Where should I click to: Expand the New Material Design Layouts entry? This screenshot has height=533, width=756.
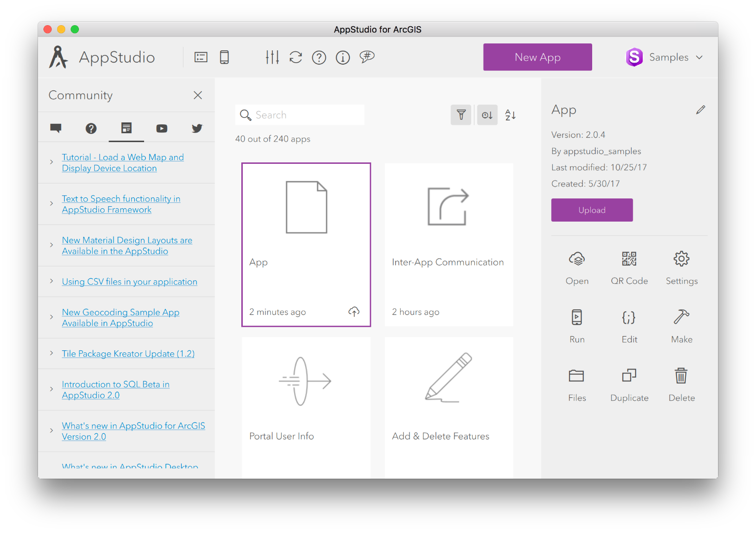pyautogui.click(x=51, y=245)
